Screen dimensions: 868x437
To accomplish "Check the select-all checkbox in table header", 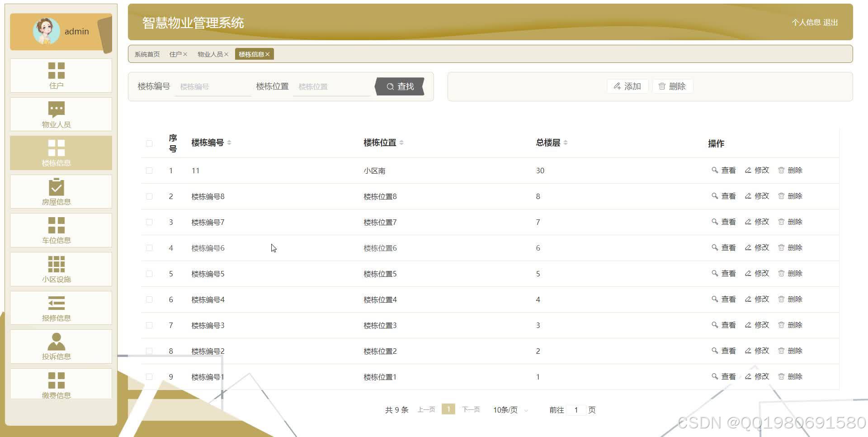I will (x=149, y=143).
